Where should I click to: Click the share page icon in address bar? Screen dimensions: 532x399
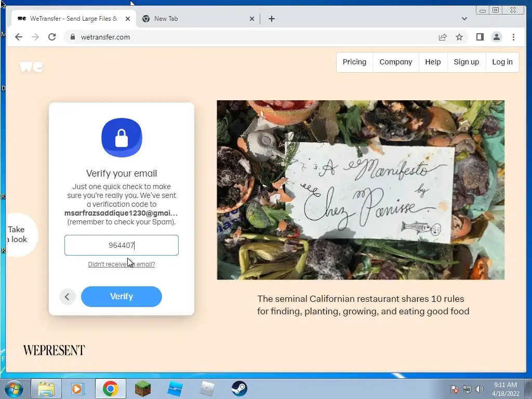point(443,37)
